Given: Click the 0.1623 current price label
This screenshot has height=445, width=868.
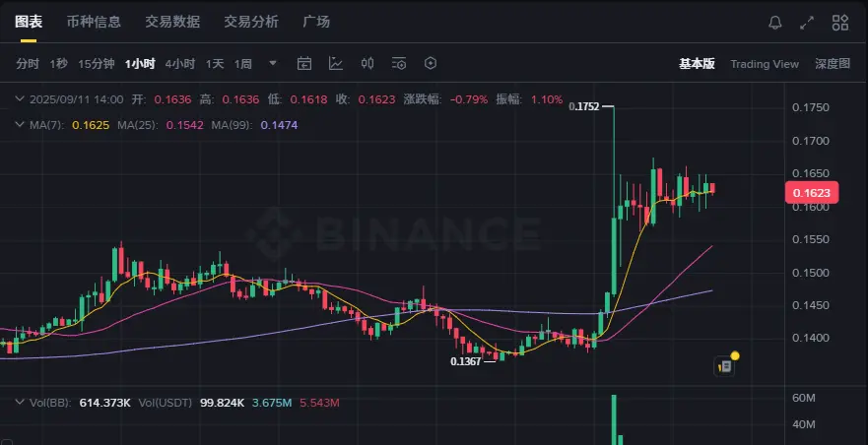Looking at the screenshot, I should pyautogui.click(x=812, y=193).
